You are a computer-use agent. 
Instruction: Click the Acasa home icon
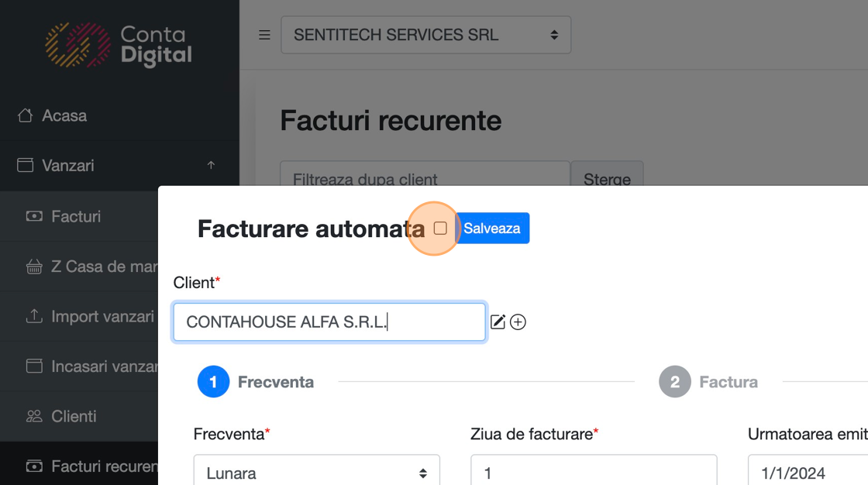(26, 115)
